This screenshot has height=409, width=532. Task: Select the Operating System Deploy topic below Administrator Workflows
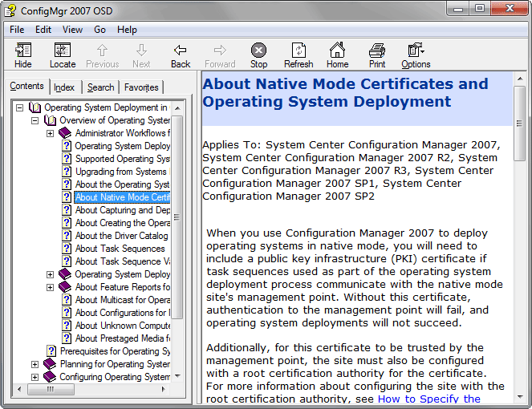[122, 146]
